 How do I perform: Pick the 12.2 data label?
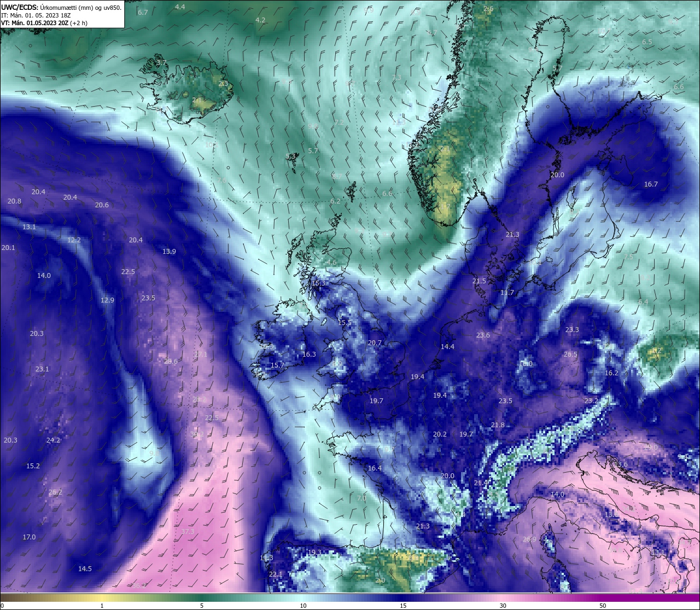point(74,240)
